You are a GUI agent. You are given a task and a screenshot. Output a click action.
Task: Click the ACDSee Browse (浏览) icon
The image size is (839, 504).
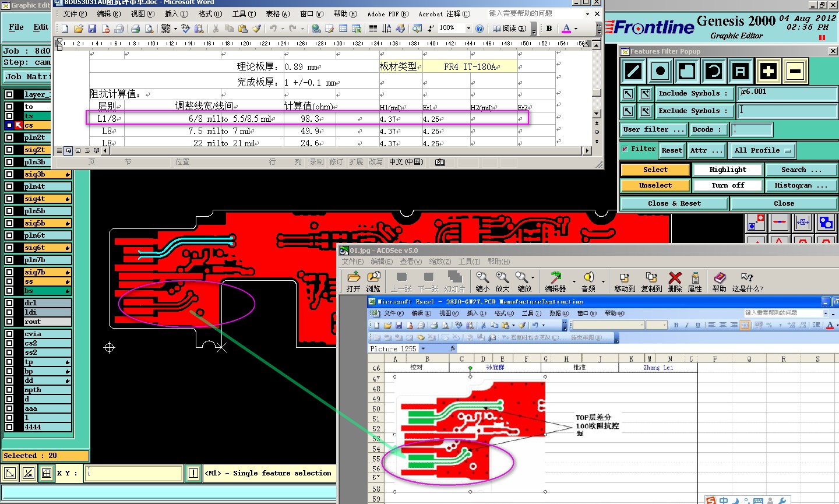(373, 281)
